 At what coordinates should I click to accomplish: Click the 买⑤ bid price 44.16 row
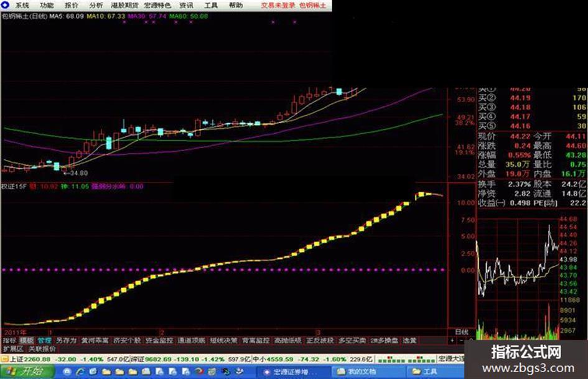coord(532,126)
